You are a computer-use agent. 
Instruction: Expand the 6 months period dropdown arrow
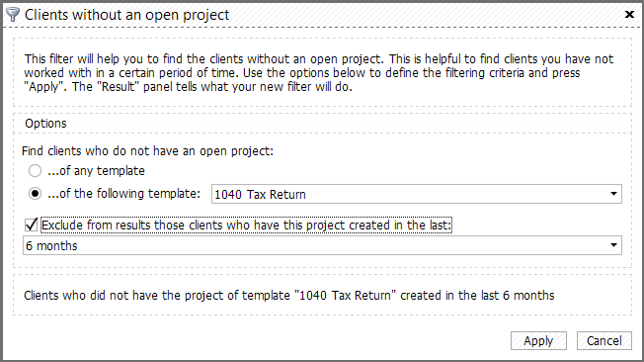click(x=613, y=245)
